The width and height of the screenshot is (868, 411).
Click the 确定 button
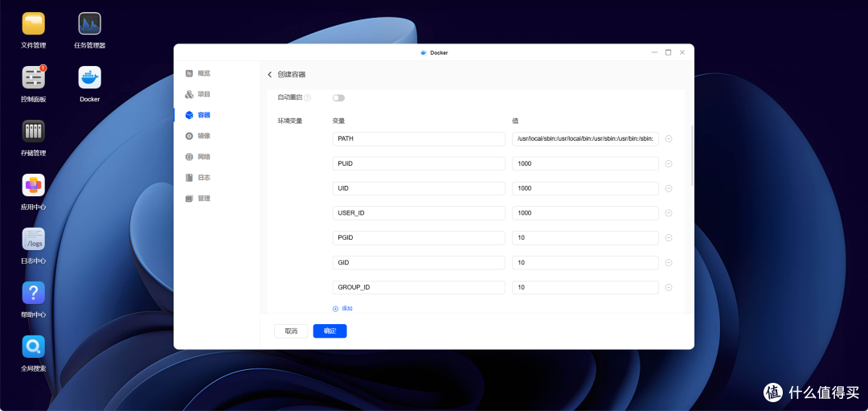tap(330, 331)
